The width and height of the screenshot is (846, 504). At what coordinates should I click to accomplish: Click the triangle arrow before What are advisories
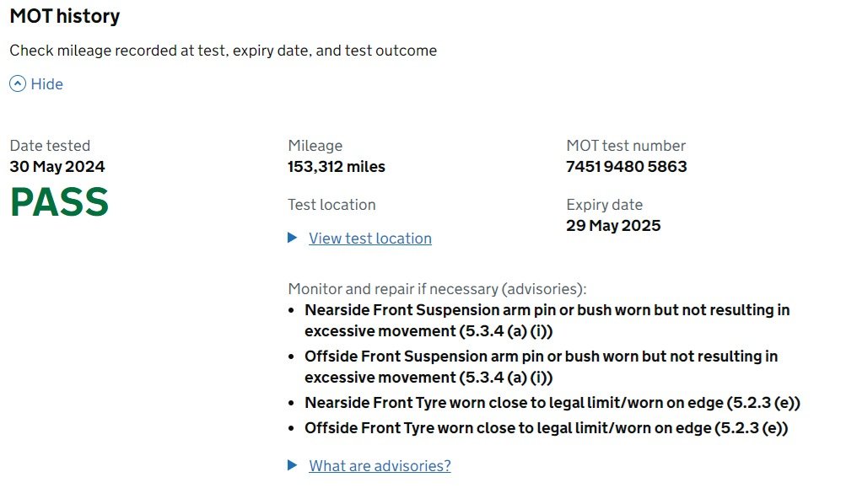pyautogui.click(x=293, y=465)
